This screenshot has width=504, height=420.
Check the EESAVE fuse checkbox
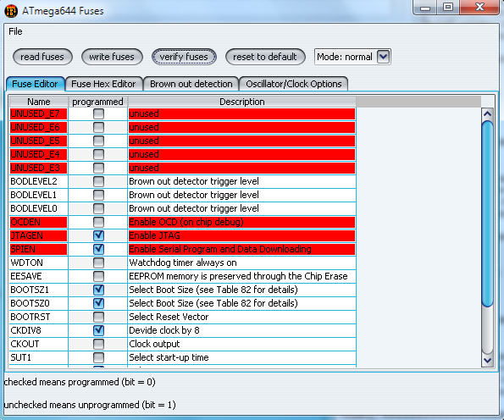(98, 276)
